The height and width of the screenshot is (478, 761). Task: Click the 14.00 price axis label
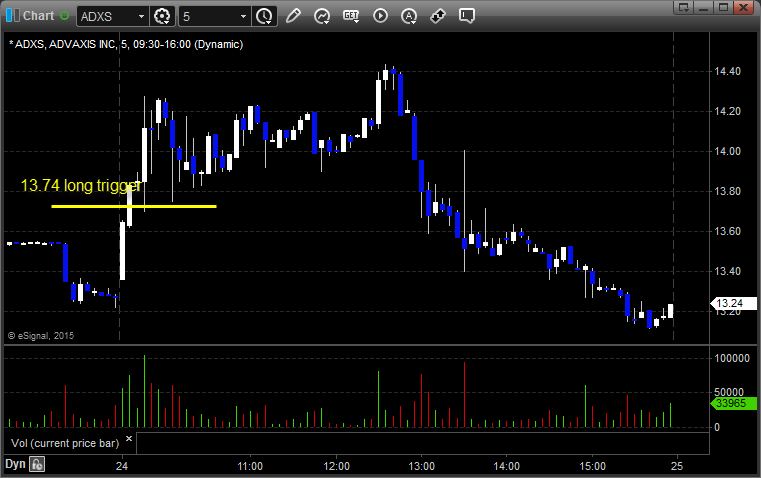[x=728, y=151]
